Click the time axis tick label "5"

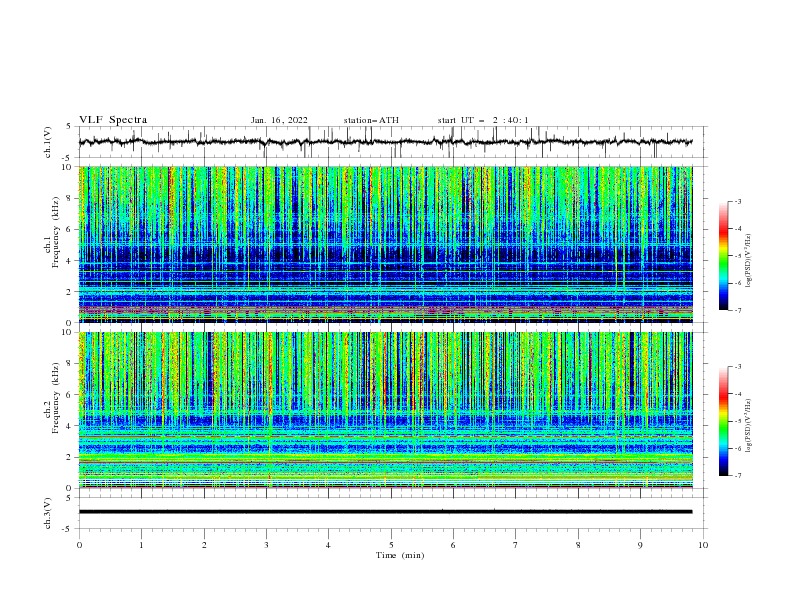[x=391, y=545]
